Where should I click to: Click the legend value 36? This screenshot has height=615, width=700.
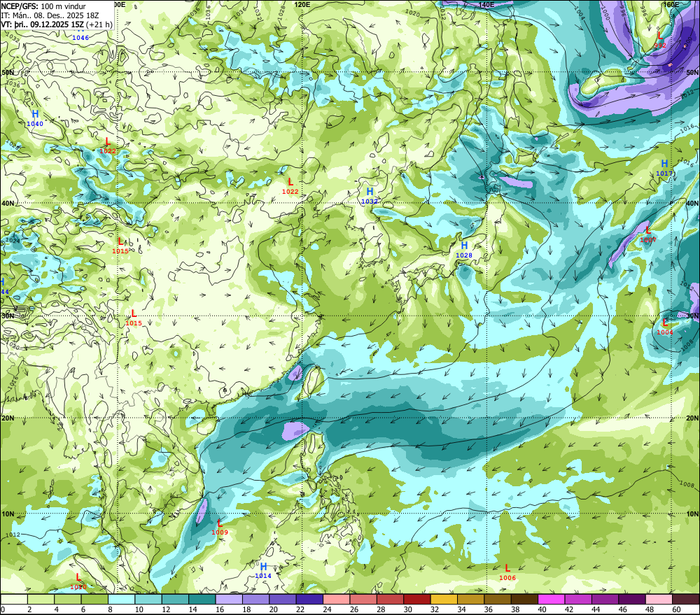coord(489,609)
